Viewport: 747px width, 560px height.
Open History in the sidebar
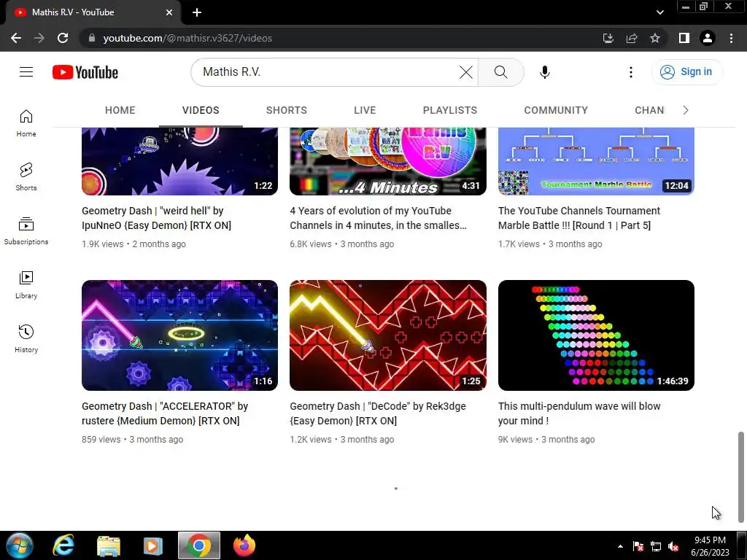coord(26,338)
